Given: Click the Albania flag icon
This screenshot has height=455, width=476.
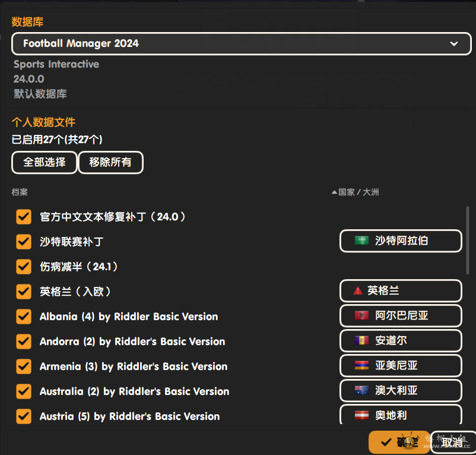Looking at the screenshot, I should (361, 315).
